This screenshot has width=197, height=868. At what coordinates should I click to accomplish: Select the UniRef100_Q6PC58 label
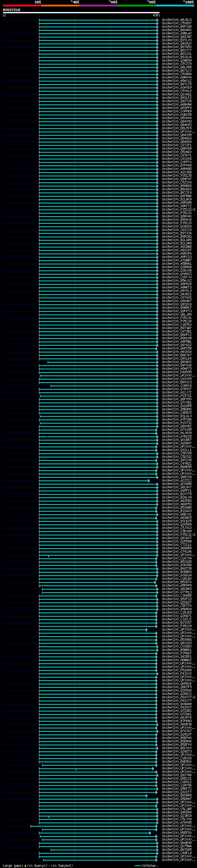click(x=176, y=349)
